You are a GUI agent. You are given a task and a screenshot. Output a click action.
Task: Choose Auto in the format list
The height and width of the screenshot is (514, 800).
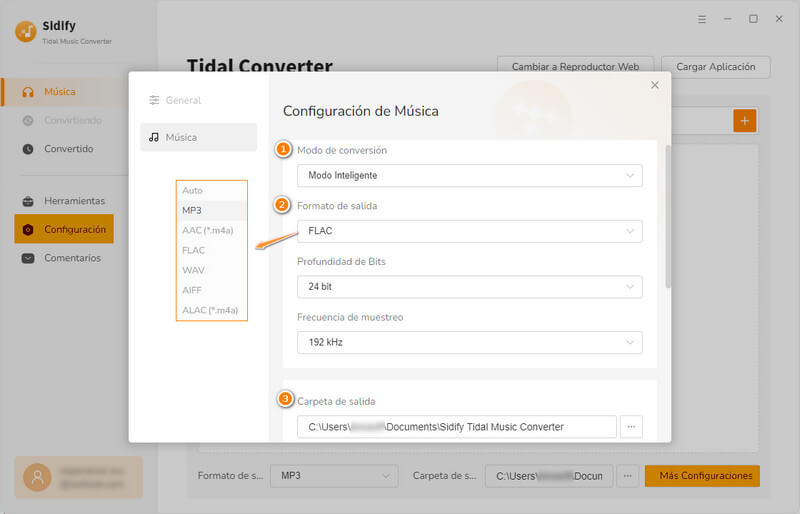click(x=212, y=190)
